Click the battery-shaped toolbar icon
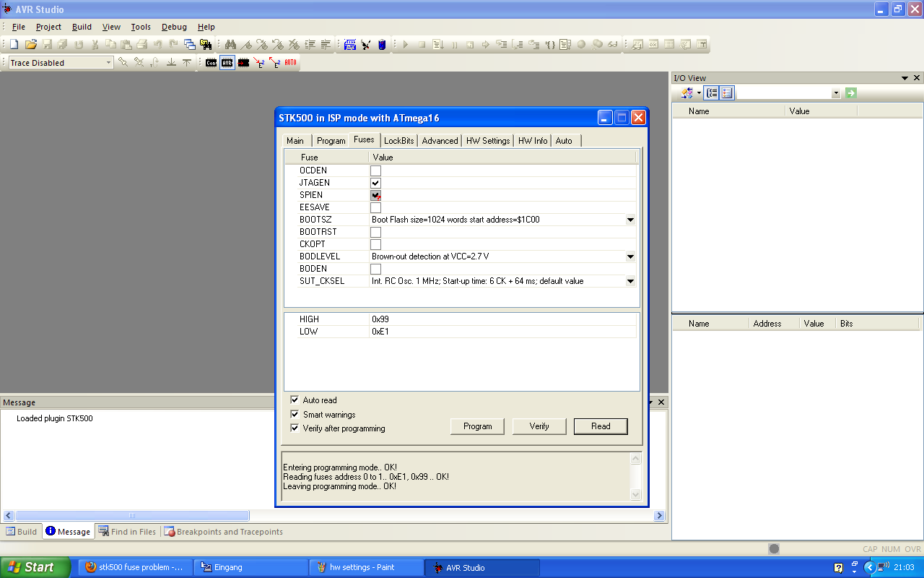The image size is (924, 578). coord(382,45)
